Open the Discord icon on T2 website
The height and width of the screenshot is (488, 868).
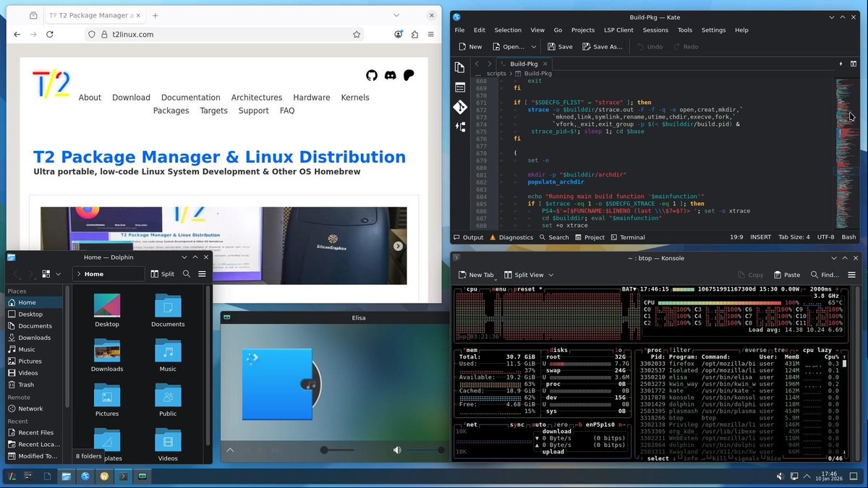tap(391, 75)
